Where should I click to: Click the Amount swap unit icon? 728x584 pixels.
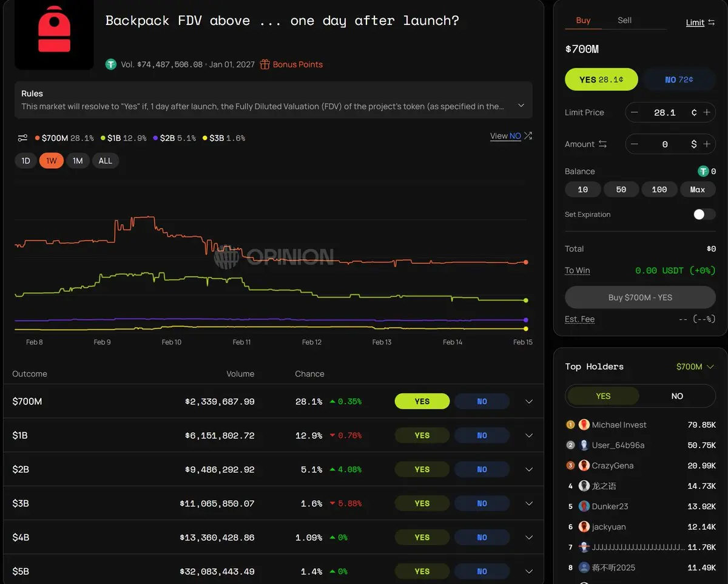pos(602,144)
